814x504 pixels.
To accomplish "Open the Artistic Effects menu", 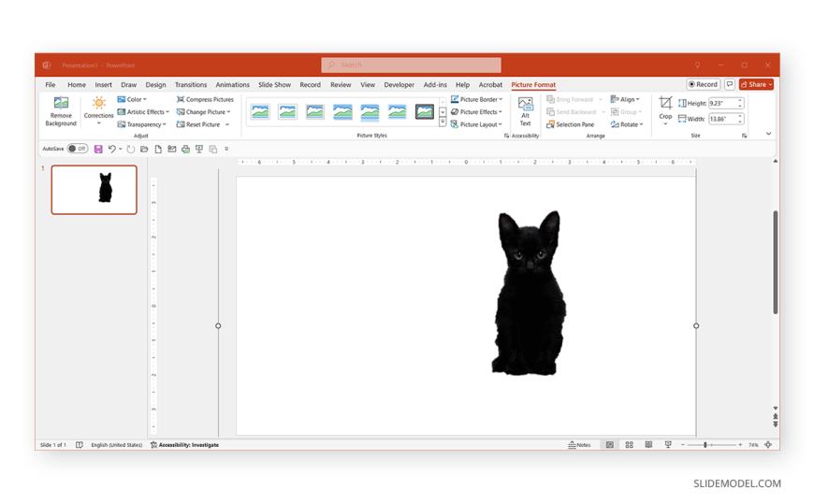I will click(143, 111).
